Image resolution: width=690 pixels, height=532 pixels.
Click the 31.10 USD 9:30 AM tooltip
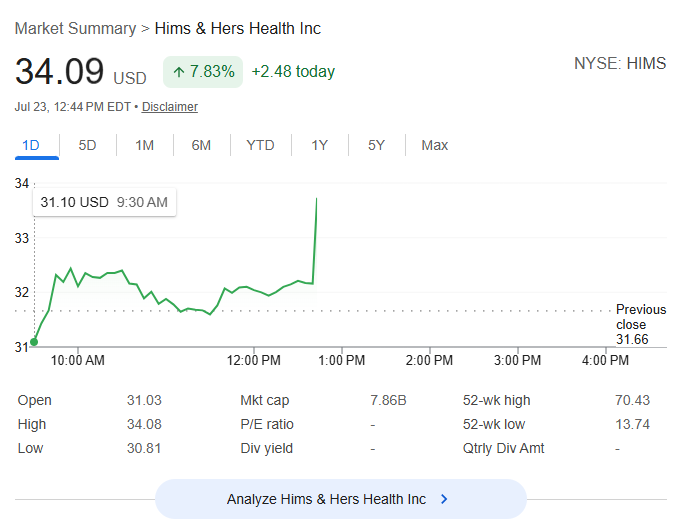(105, 202)
